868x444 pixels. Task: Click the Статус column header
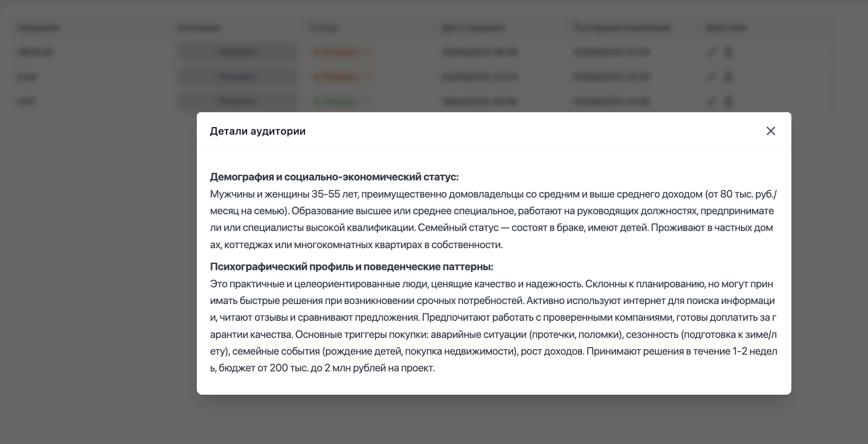tap(325, 27)
